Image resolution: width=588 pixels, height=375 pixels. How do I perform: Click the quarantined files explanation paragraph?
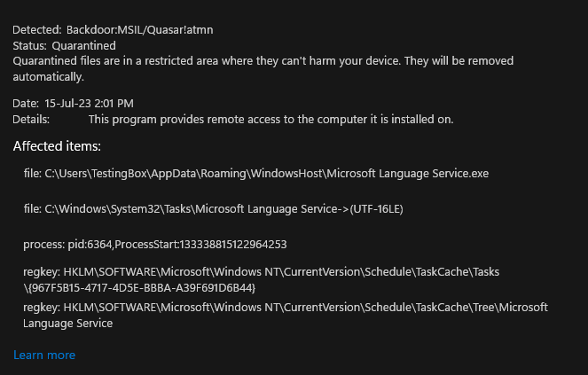pyautogui.click(x=263, y=61)
